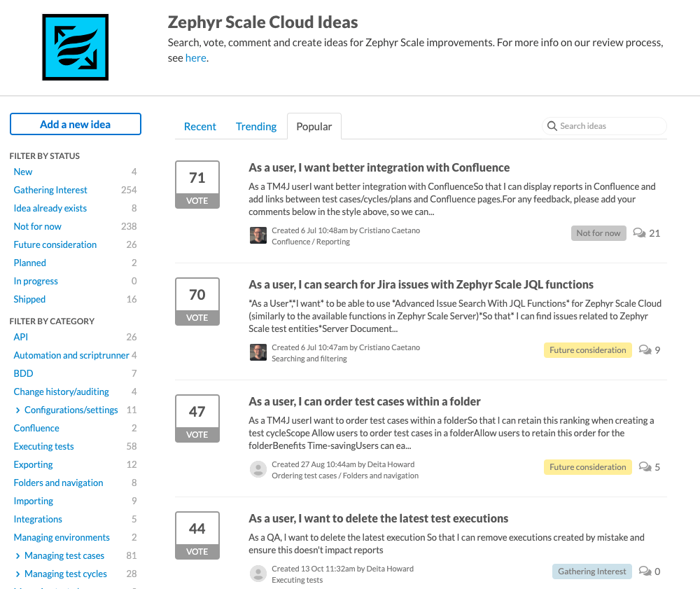Image resolution: width=700 pixels, height=589 pixels.
Task: Open the Configurations/settings category link
Action: pos(71,410)
